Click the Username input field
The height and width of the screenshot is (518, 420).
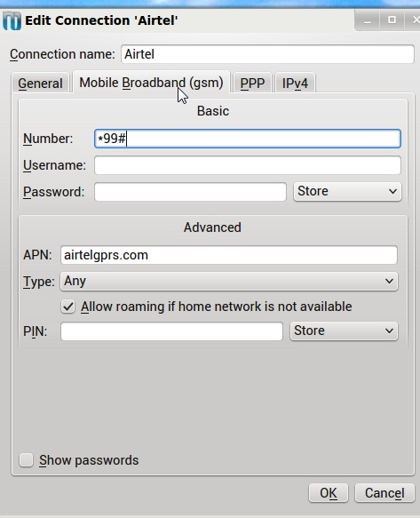coord(248,165)
